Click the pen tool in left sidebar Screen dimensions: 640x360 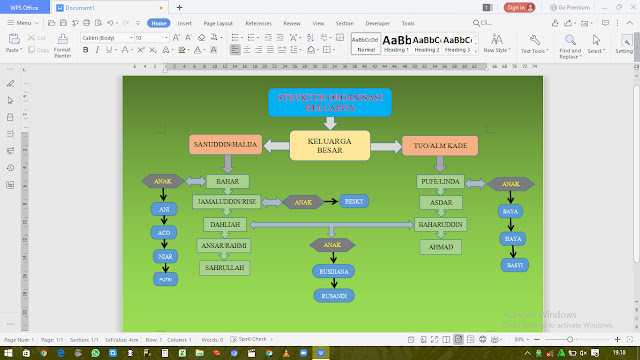click(x=11, y=84)
